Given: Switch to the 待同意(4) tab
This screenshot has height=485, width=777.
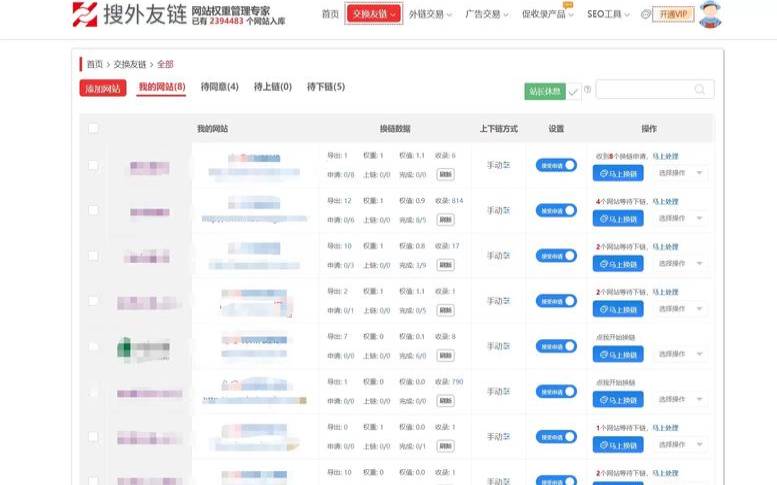Looking at the screenshot, I should point(220,87).
